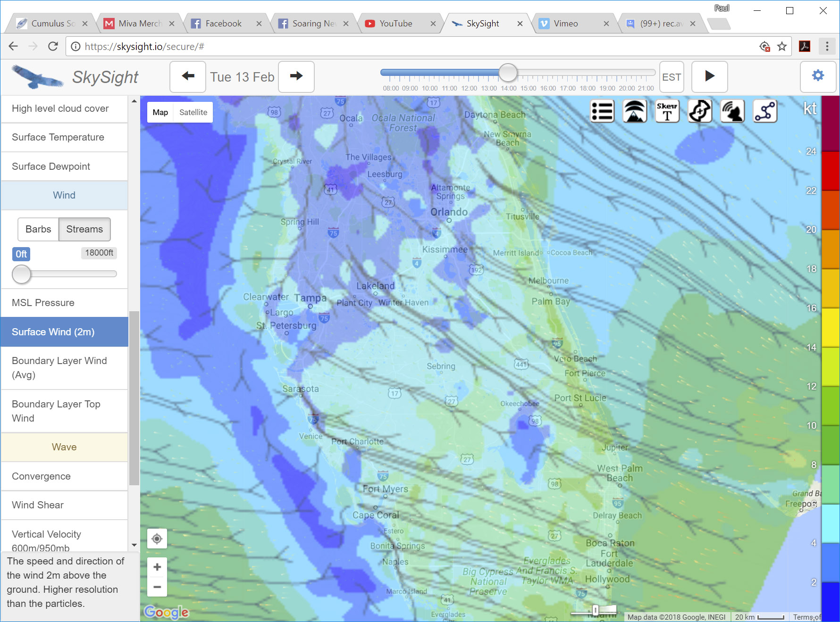Close the Vimeo tab
Screen dimensions: 840x622
(606, 24)
